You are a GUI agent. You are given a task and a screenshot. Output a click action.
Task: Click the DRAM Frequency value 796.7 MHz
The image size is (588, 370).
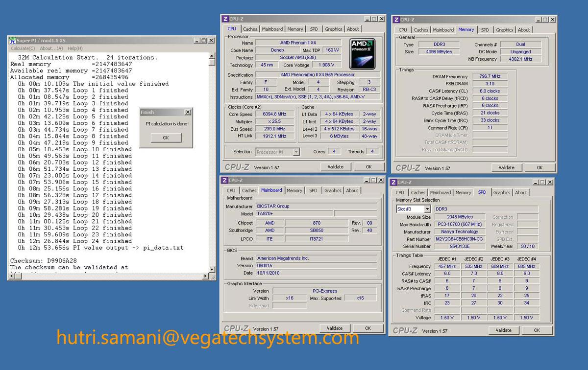(x=490, y=76)
